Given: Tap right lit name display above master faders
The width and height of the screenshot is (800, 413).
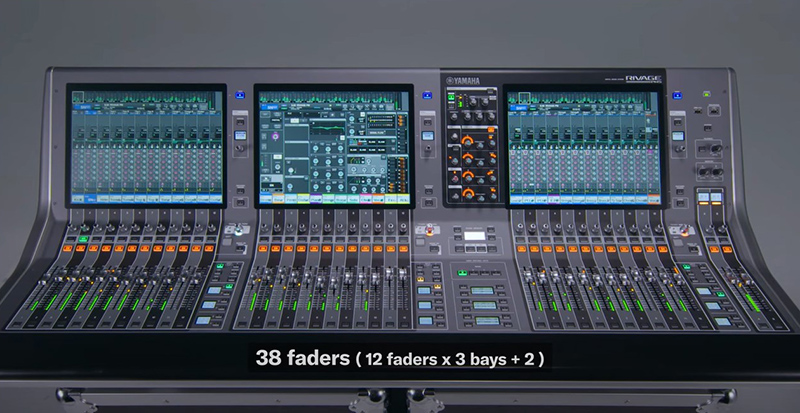Looking at the screenshot, I should coord(716,197).
